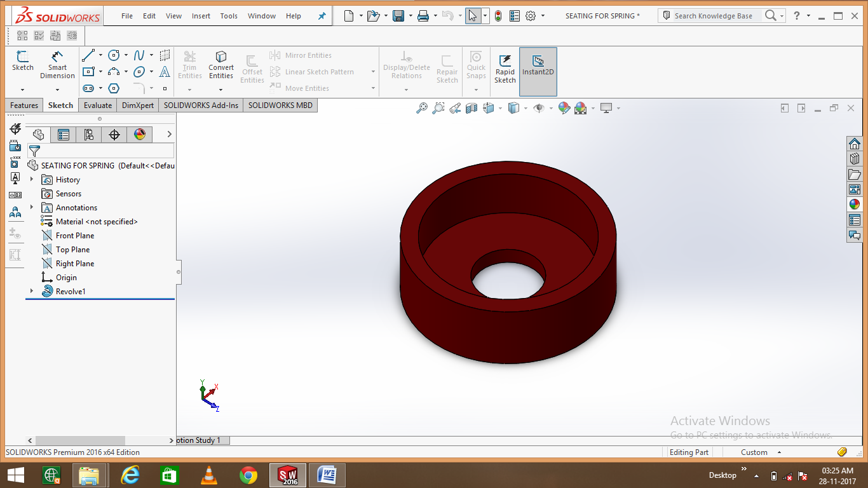The height and width of the screenshot is (488, 868).
Task: Activate the Zoom to Fit view icon
Action: (x=422, y=108)
